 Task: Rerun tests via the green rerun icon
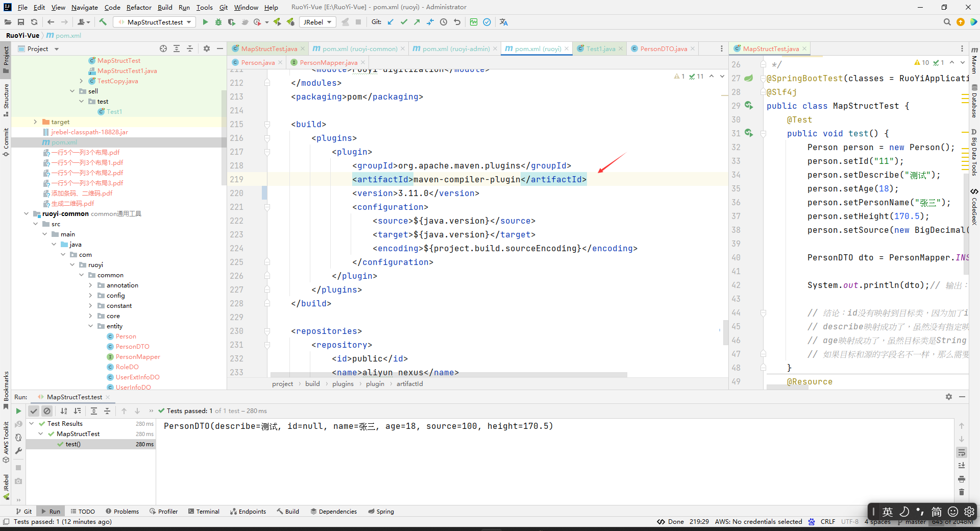18,411
